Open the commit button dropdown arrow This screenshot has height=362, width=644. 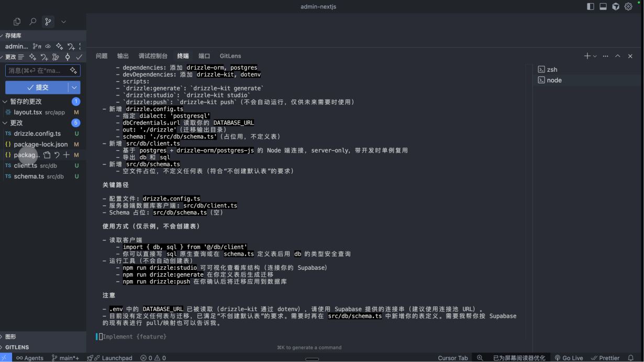pyautogui.click(x=75, y=87)
